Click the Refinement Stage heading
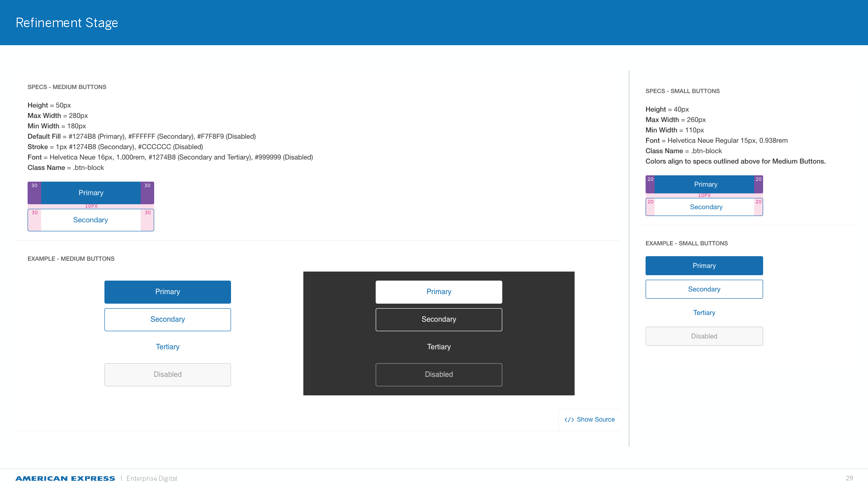 click(67, 23)
